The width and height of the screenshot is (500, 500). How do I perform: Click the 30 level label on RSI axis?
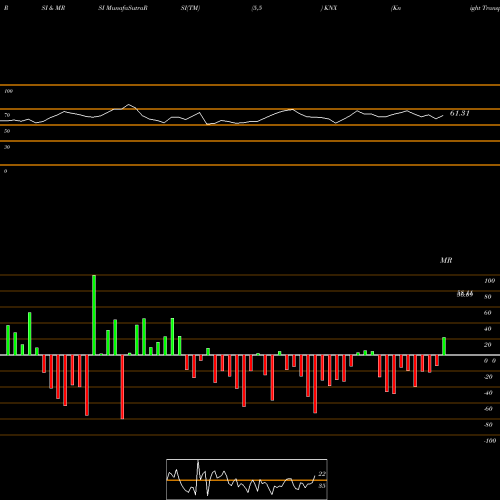[7, 147]
